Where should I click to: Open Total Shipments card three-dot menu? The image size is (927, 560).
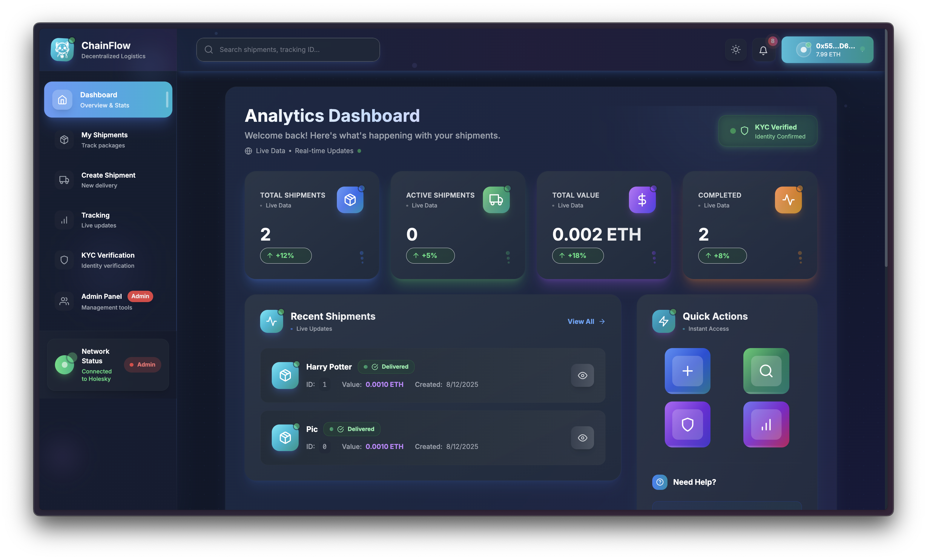pyautogui.click(x=362, y=257)
